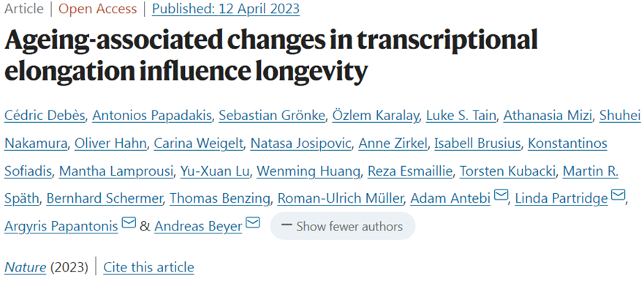Open Luke S. Tain author link
The height and width of the screenshot is (281, 644).
click(x=461, y=116)
